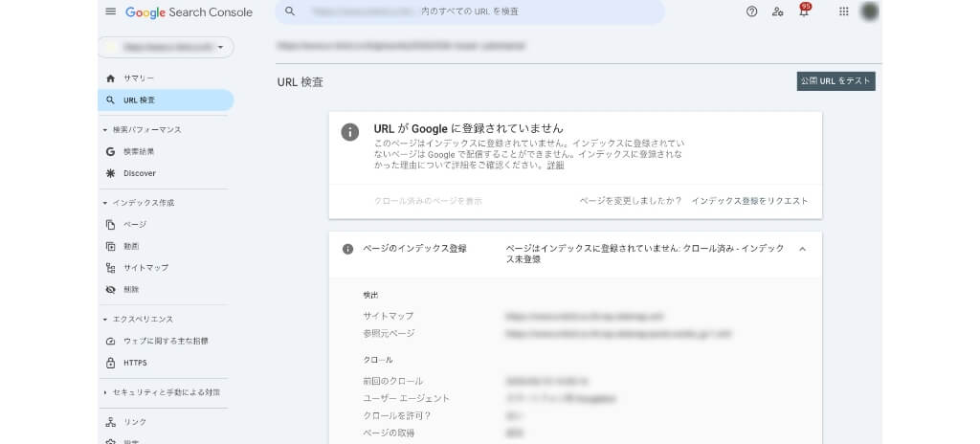The image size is (980, 444).
Task: Click the speedometer Core Web Vitals icon
Action: pyautogui.click(x=111, y=341)
